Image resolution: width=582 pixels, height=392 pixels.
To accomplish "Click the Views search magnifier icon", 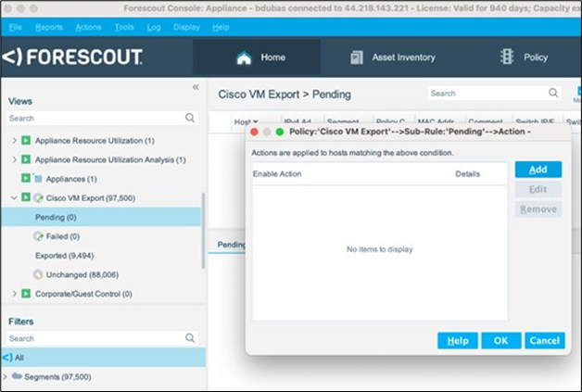I will click(x=190, y=118).
